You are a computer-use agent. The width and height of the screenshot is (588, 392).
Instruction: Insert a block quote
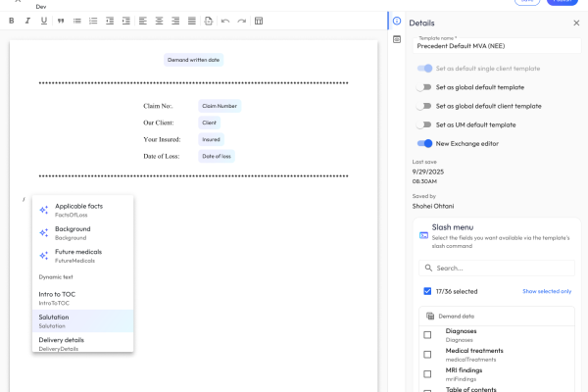[x=61, y=21]
